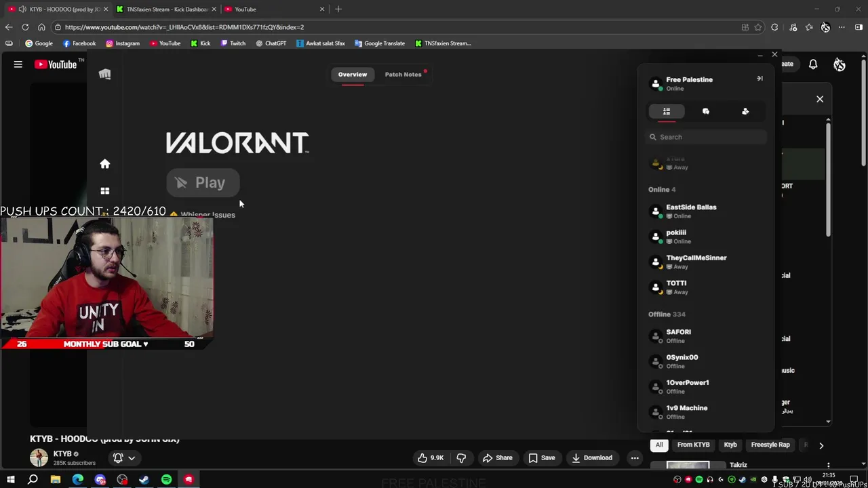Click the friends Search field

(x=706, y=137)
